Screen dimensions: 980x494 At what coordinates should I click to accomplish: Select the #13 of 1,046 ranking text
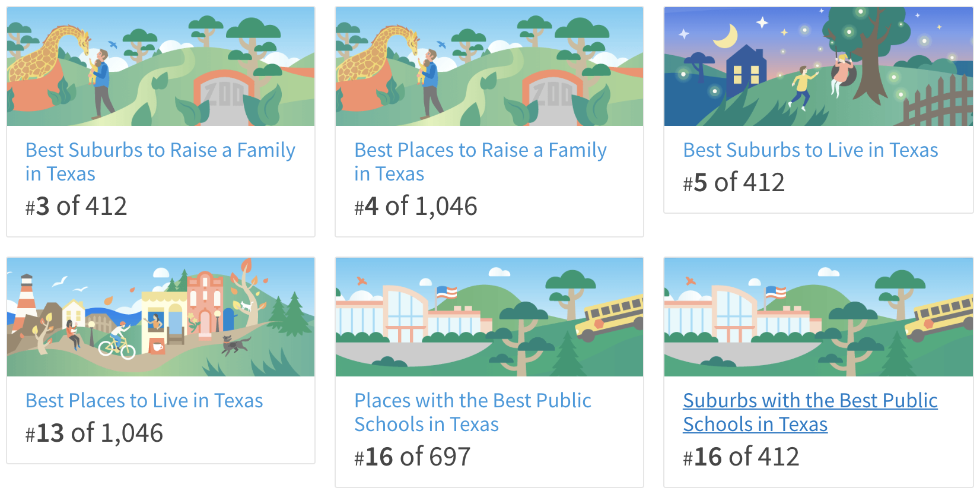tap(94, 433)
